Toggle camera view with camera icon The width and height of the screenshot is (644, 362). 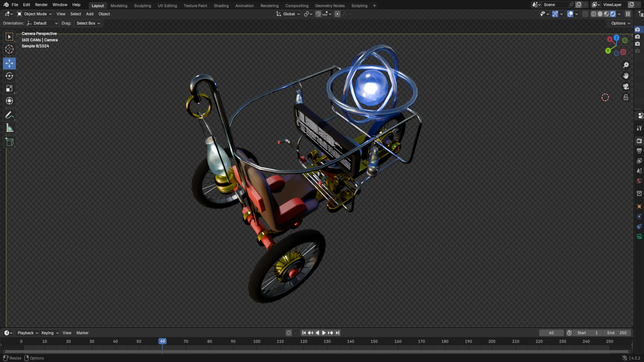point(626,87)
